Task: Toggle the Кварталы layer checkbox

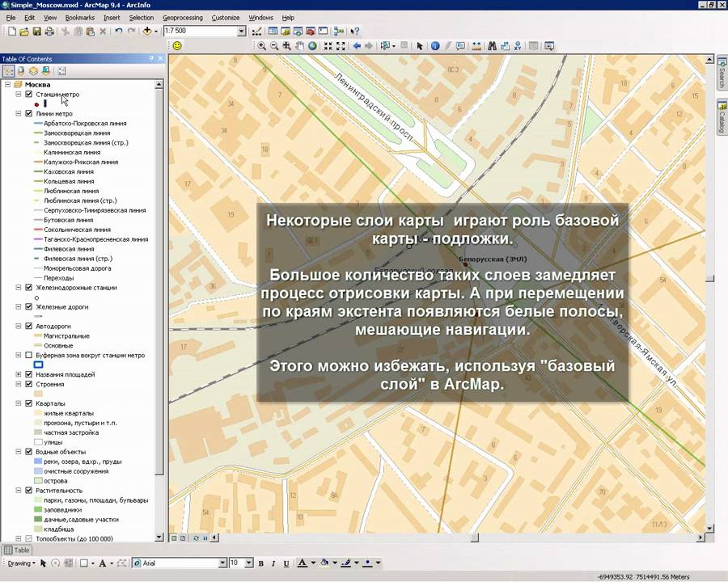Action: point(29,403)
